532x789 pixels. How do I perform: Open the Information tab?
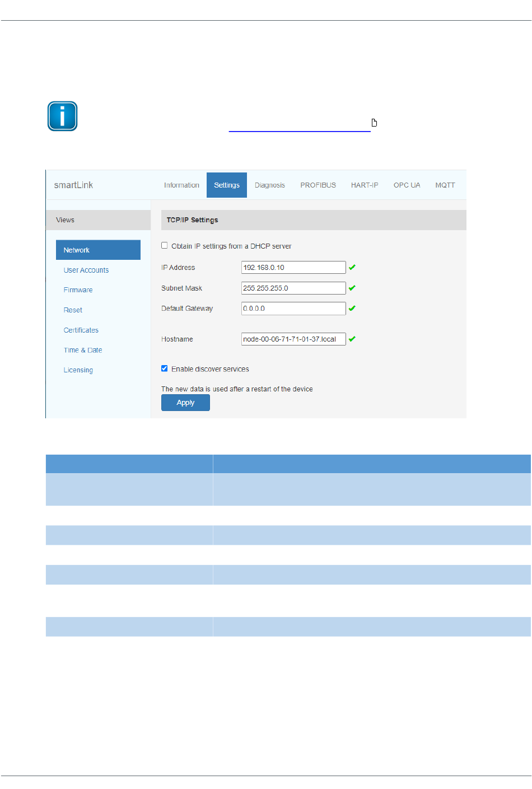pyautogui.click(x=181, y=185)
